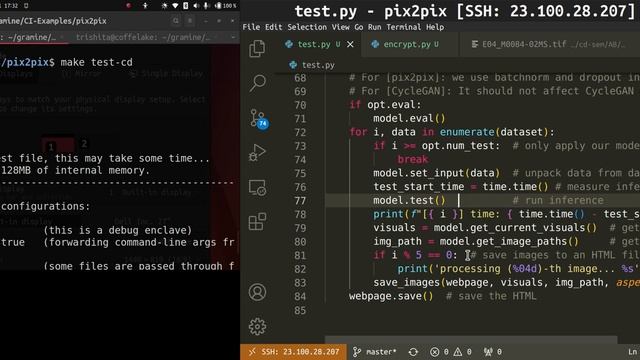
Task: Open the Explorer view in activity bar
Action: coord(257,49)
